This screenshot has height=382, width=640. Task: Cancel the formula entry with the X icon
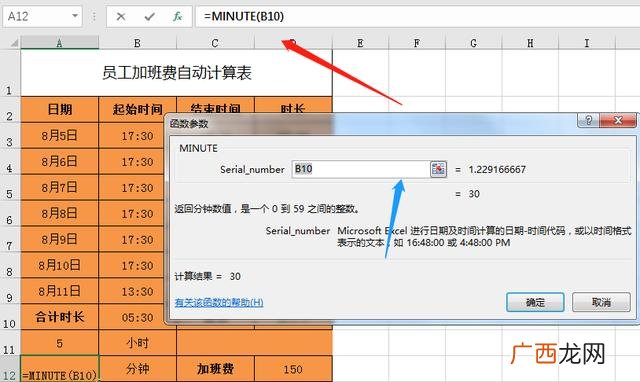[x=121, y=16]
